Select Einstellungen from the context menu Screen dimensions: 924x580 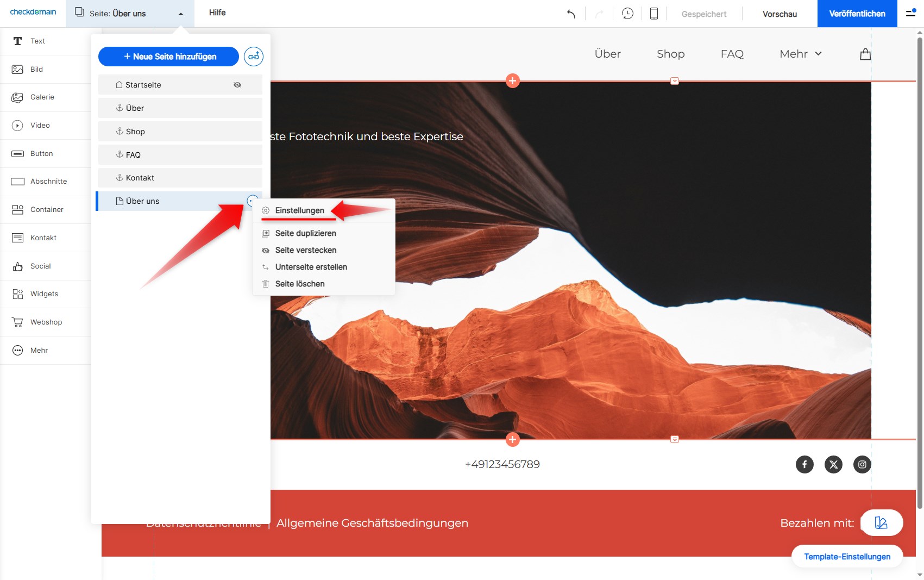point(299,210)
